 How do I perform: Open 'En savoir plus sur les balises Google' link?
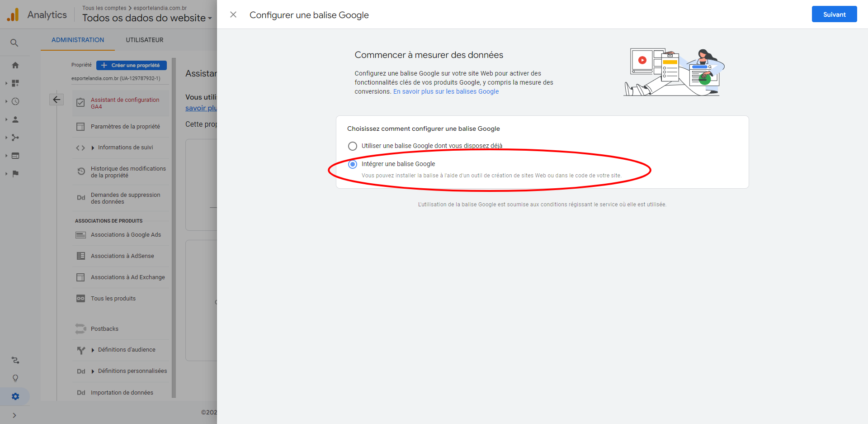tap(446, 91)
